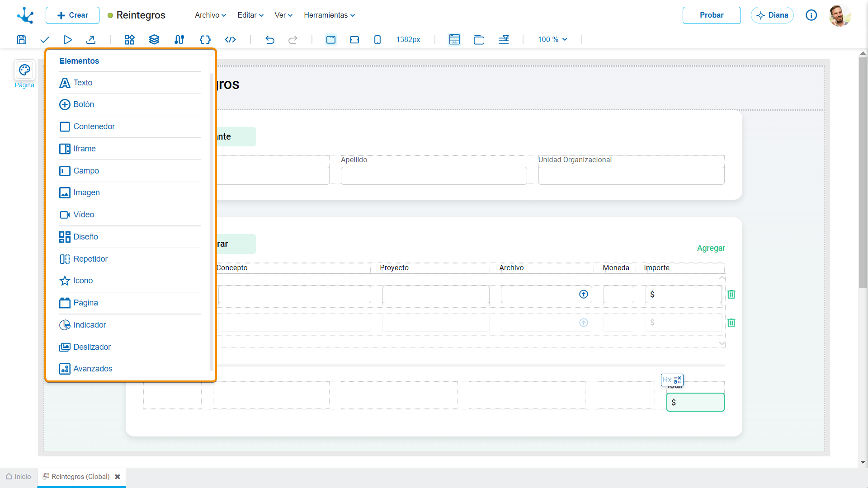Switch to the Inicio tab
The height and width of the screenshot is (488, 868).
point(19,477)
